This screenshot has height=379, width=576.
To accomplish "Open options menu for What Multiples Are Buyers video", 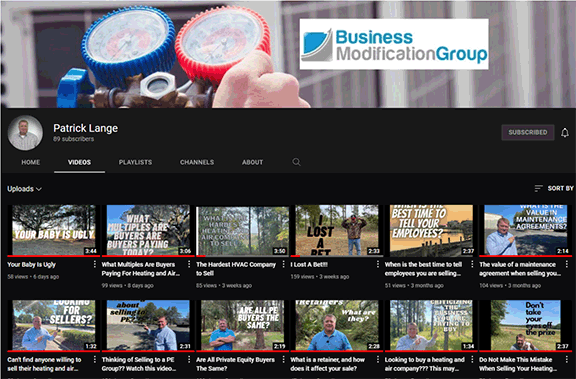I will point(189,264).
